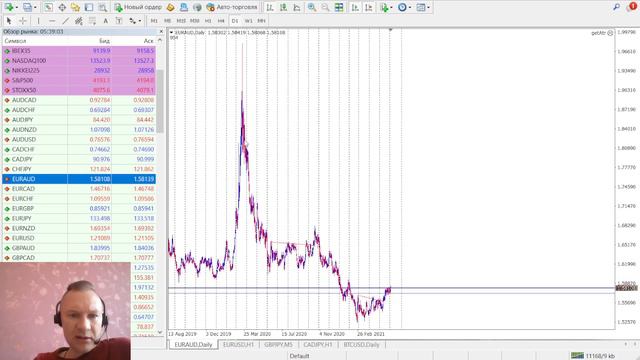Click the Market Watch scroll-down arrow
Image resolution: width=640 pixels, height=360 pixels.
coord(160,332)
